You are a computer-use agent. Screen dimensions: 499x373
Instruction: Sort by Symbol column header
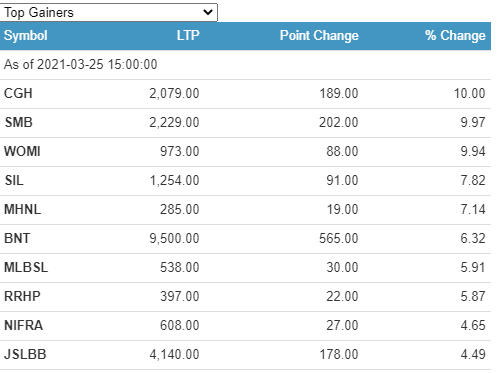pyautogui.click(x=26, y=36)
